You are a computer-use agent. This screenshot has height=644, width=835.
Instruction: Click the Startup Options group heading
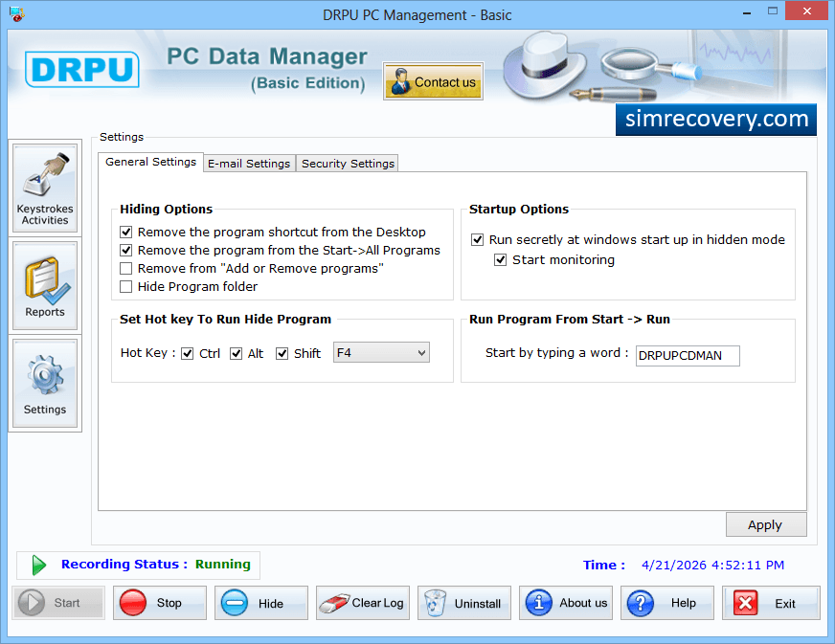(519, 210)
